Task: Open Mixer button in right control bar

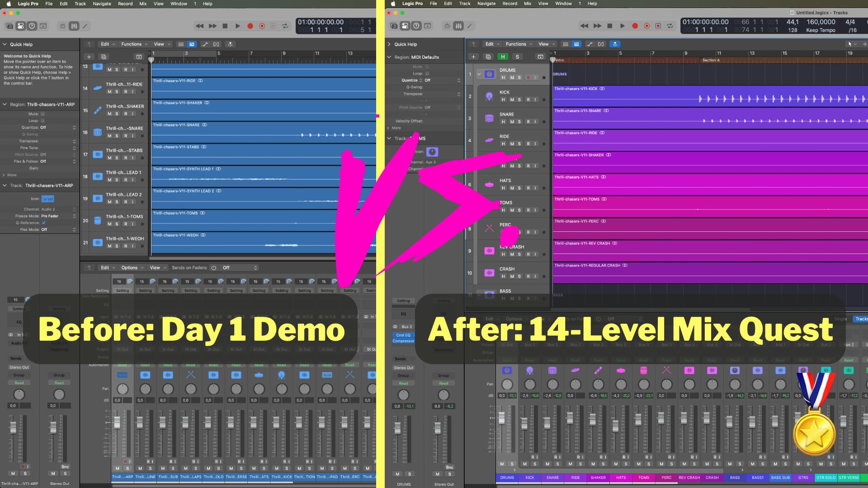Action: 458,26
